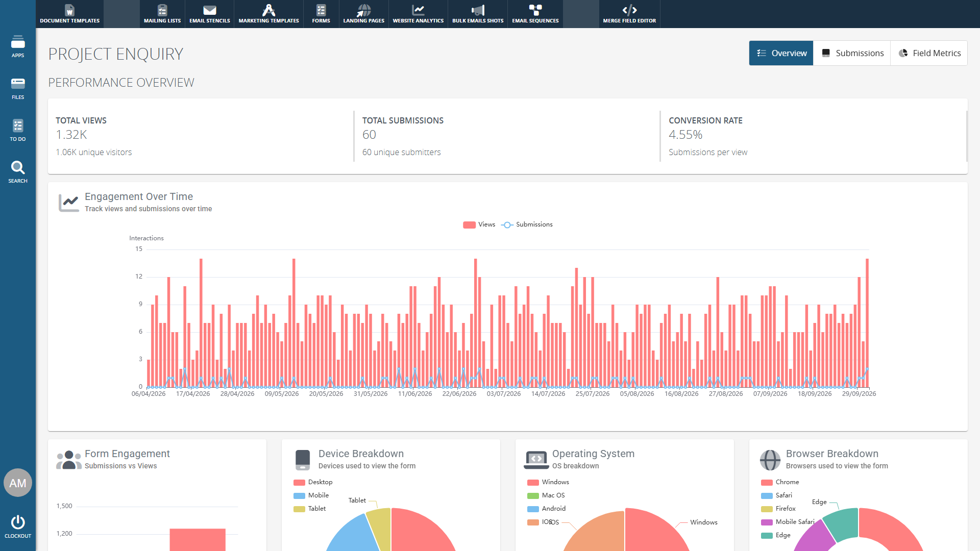This screenshot has width=980, height=551.
Task: Toggle Desktop in Device Breakdown legend
Action: coord(313,482)
